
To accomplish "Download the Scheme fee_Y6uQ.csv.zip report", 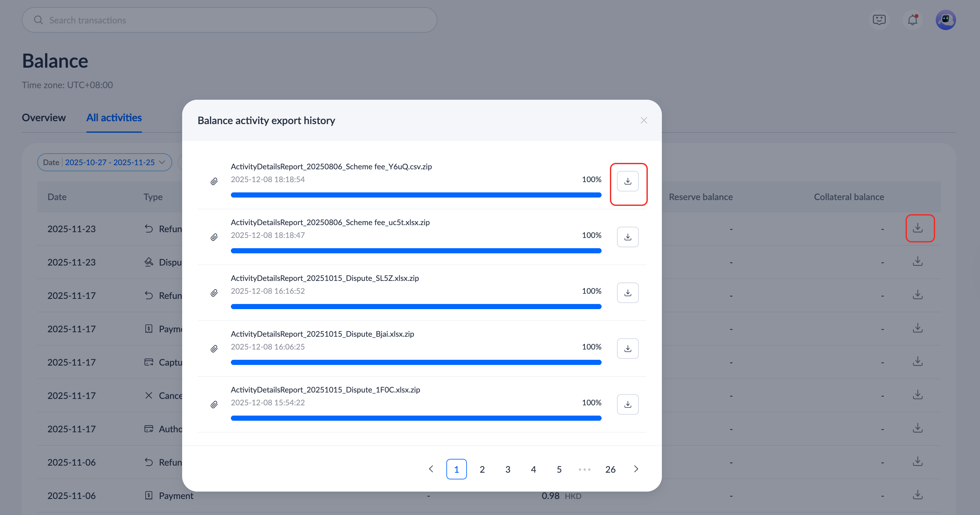I will pyautogui.click(x=627, y=182).
